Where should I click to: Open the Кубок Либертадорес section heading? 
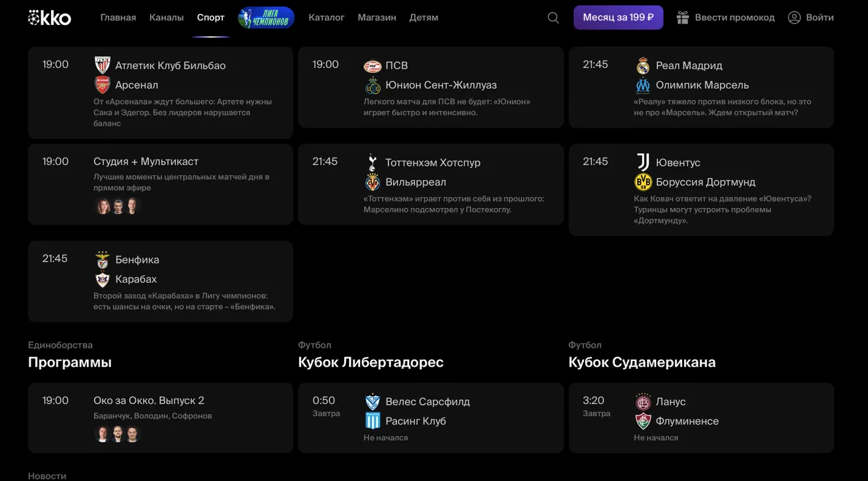(371, 362)
